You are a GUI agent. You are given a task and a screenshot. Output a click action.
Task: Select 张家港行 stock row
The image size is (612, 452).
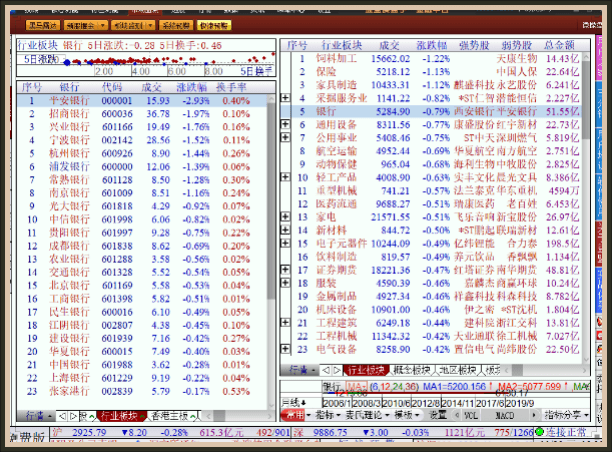click(142, 391)
